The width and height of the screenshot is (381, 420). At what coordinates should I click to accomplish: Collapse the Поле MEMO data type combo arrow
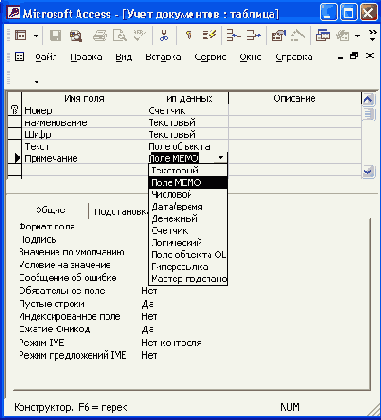221,157
